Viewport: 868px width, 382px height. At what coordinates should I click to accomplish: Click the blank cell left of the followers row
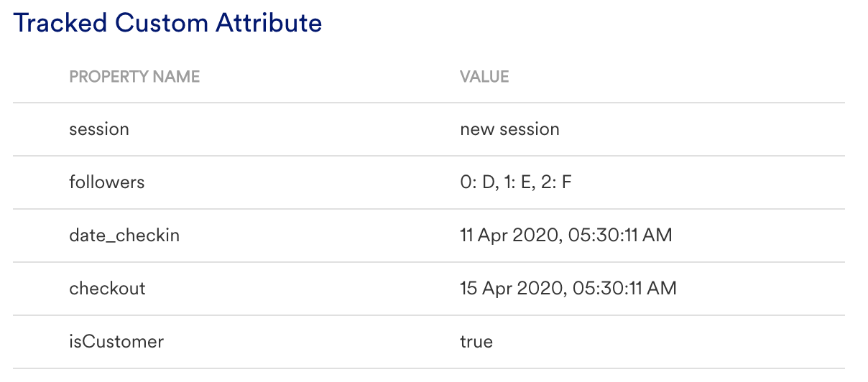[x=40, y=182]
